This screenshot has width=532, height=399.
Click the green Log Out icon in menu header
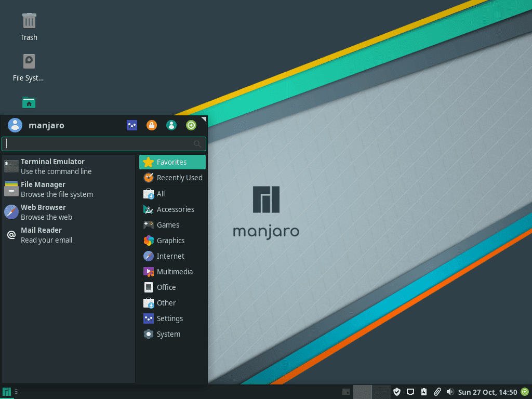191,125
